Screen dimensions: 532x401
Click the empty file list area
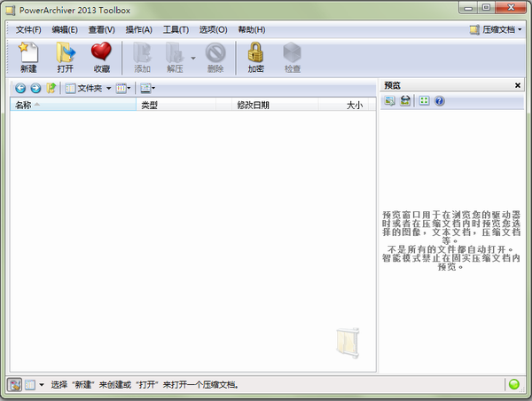point(192,241)
